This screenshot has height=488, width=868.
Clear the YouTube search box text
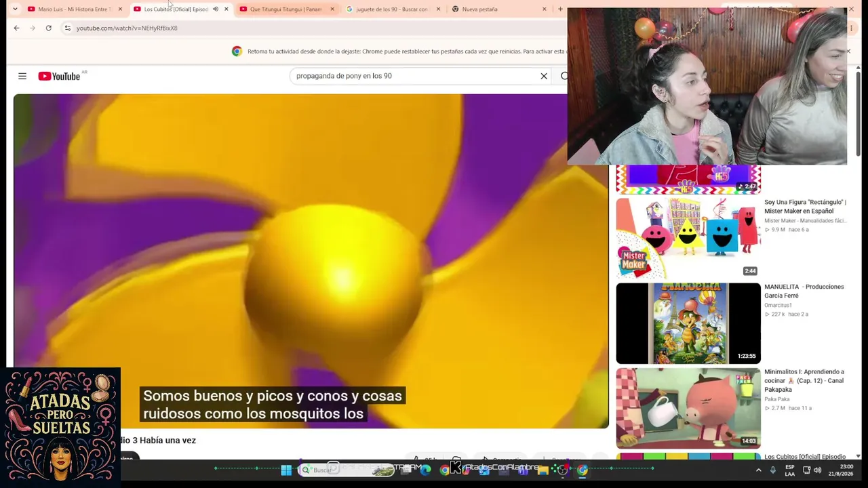[x=544, y=76]
